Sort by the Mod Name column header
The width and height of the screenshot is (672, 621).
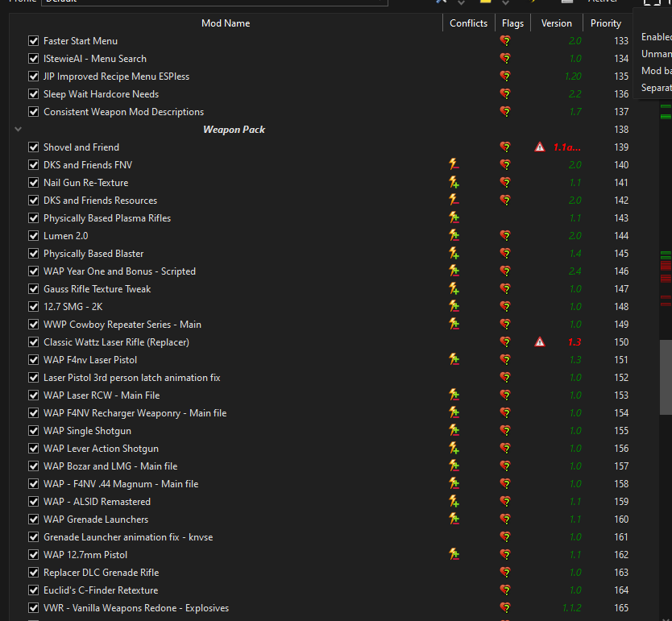click(226, 23)
